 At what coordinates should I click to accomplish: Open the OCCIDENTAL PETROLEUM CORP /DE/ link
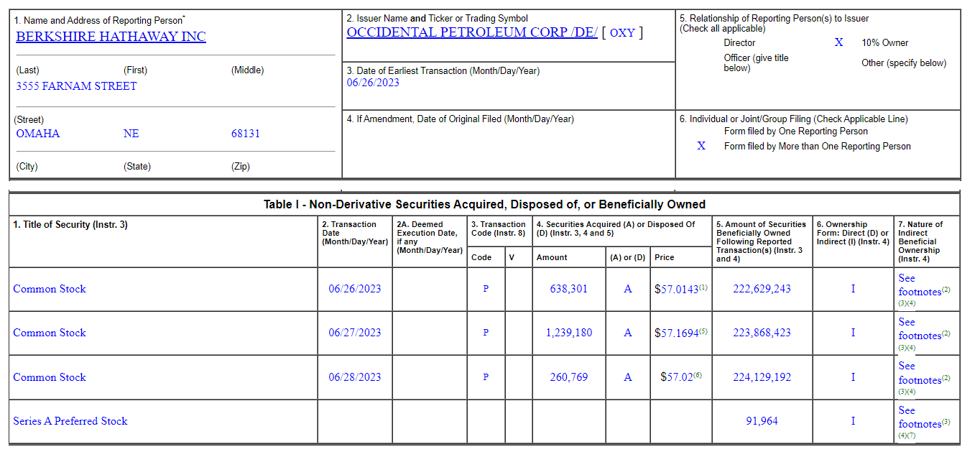point(471,32)
